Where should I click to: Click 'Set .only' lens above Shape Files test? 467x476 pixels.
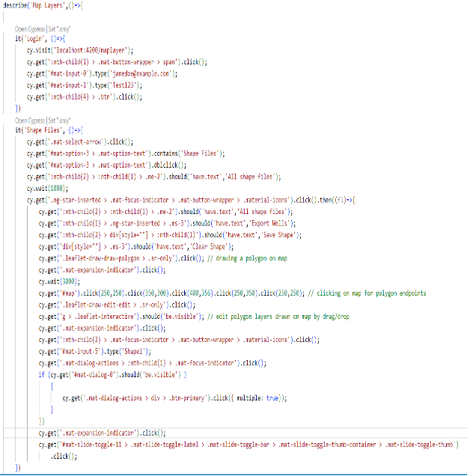coord(59,120)
